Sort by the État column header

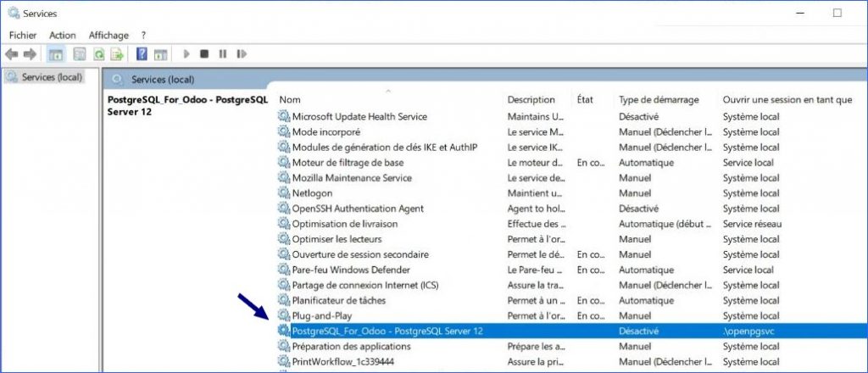pos(585,100)
